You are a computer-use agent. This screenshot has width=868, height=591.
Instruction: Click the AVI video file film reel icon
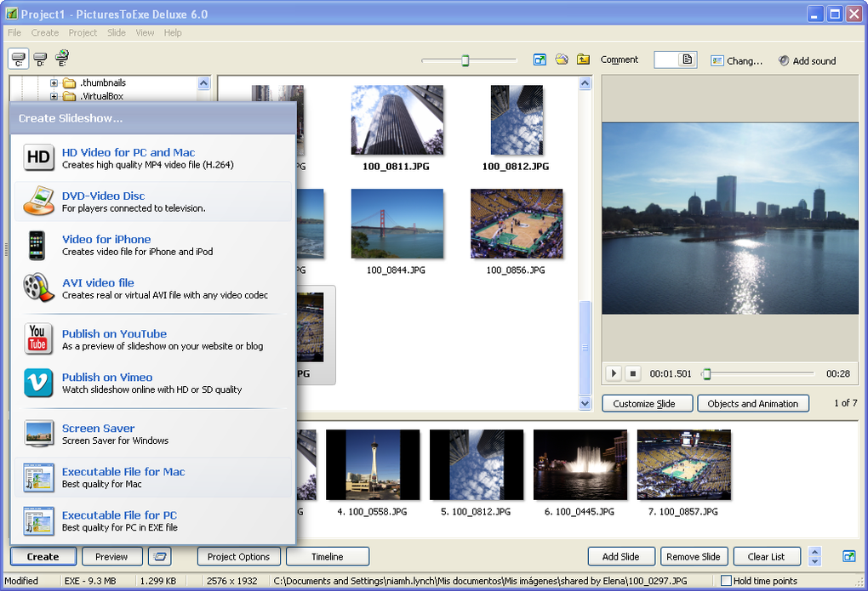pyautogui.click(x=39, y=287)
